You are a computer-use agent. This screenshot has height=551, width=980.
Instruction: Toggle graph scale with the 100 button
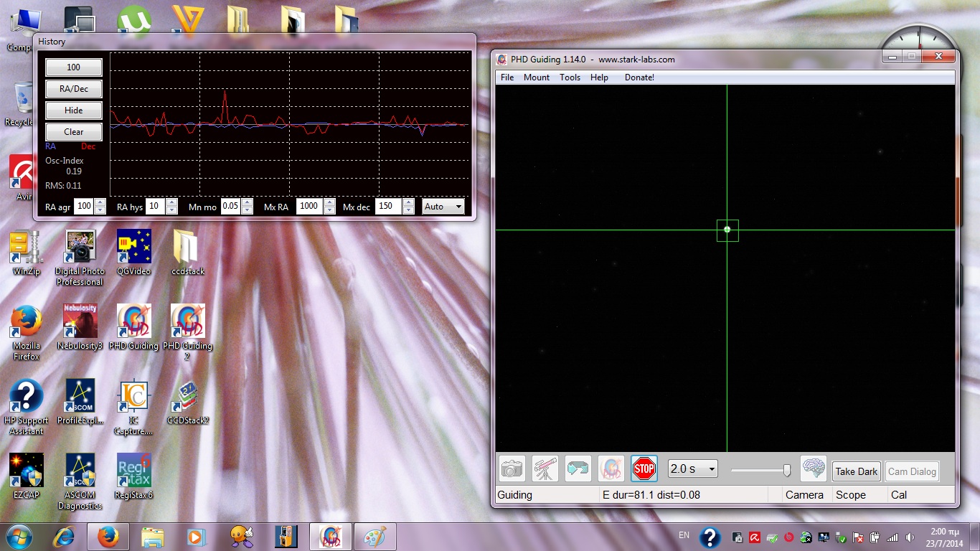click(74, 67)
